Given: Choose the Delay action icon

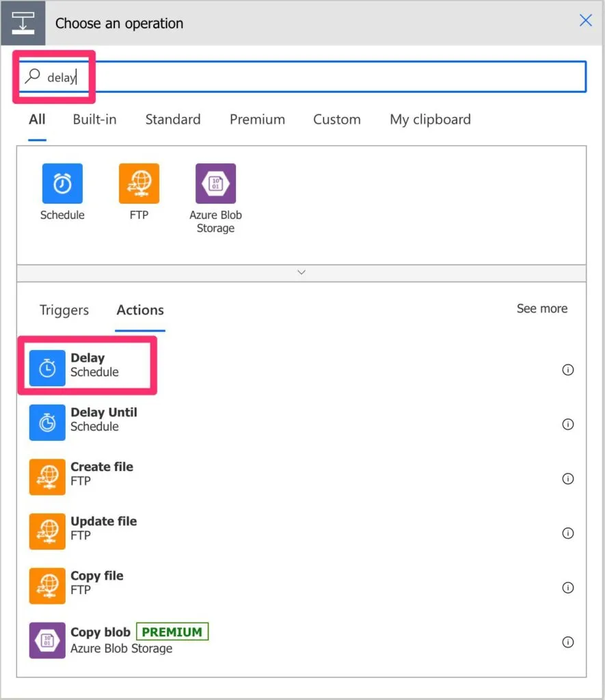Looking at the screenshot, I should pos(47,368).
